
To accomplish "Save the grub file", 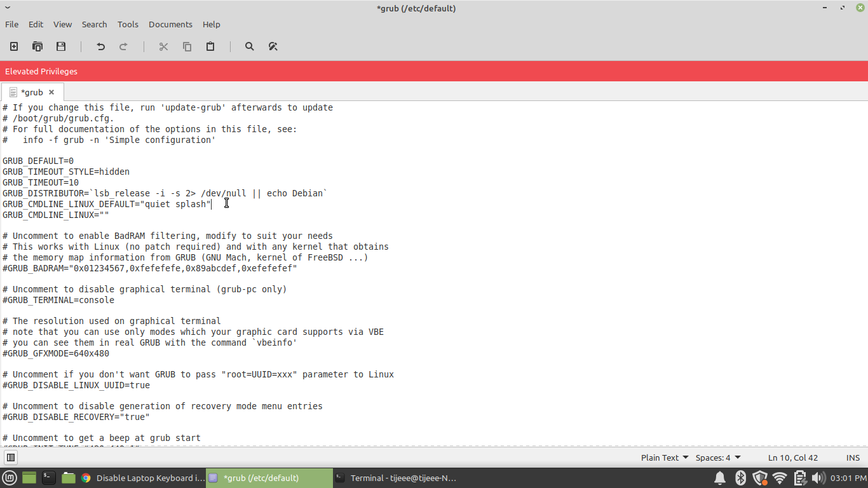I will [60, 46].
